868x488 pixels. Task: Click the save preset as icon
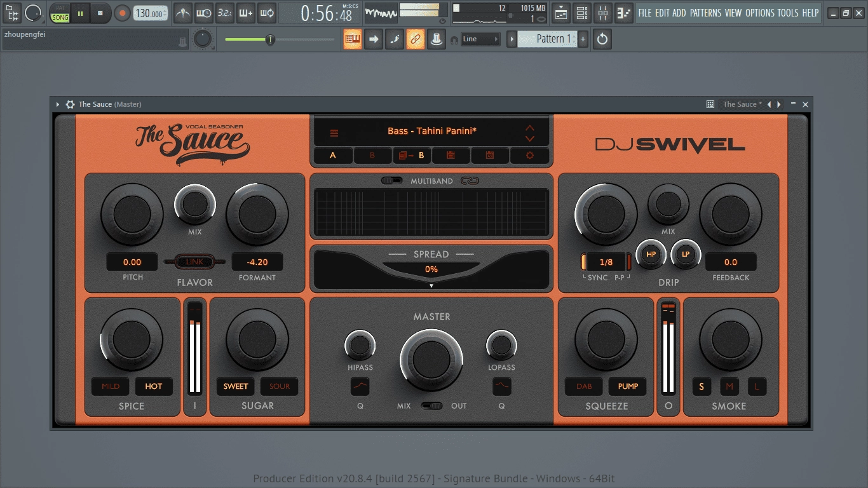(490, 155)
